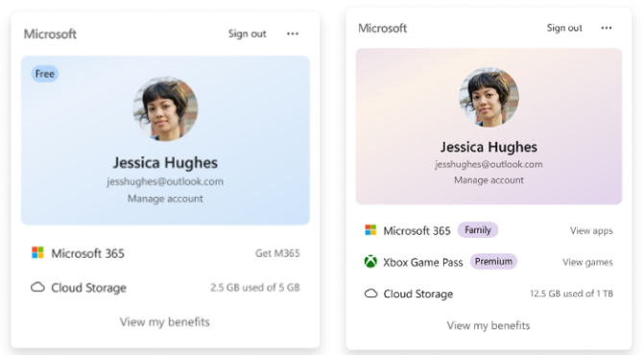Click the Xbox Game Pass icon
Viewport: 644px width, 355px height.
coord(370,261)
